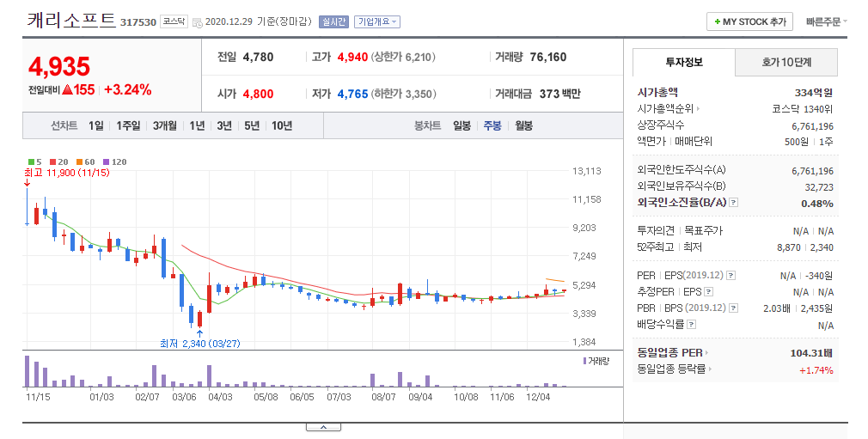Click the 코스닥 1340위 ranking value
Image resolution: width=868 pixels, height=439 pixels.
pyautogui.click(x=803, y=109)
